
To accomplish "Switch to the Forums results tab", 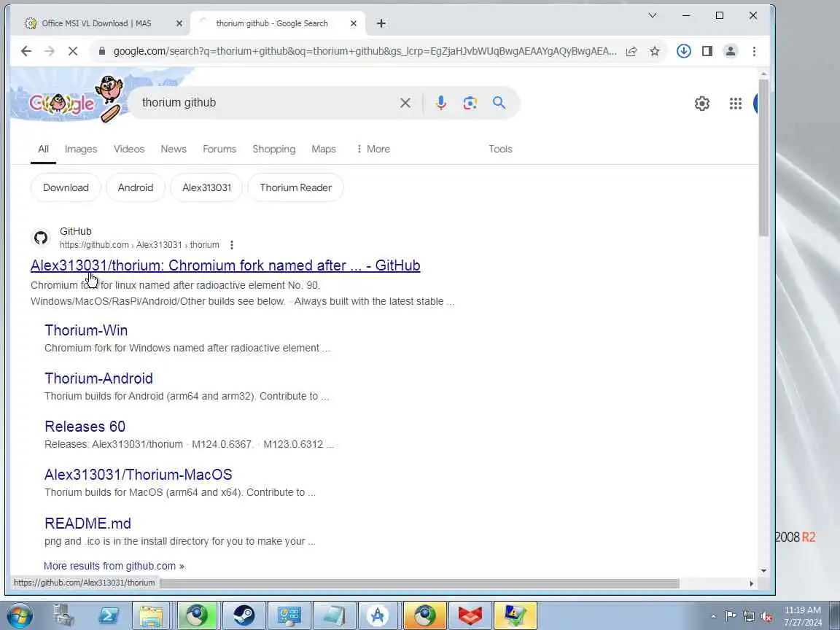I will (219, 149).
